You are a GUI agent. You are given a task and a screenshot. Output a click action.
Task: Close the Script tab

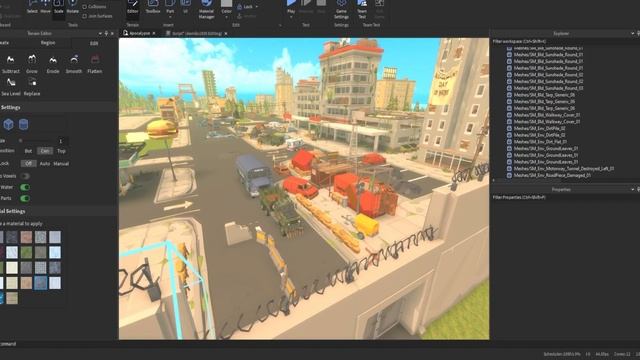(226, 33)
